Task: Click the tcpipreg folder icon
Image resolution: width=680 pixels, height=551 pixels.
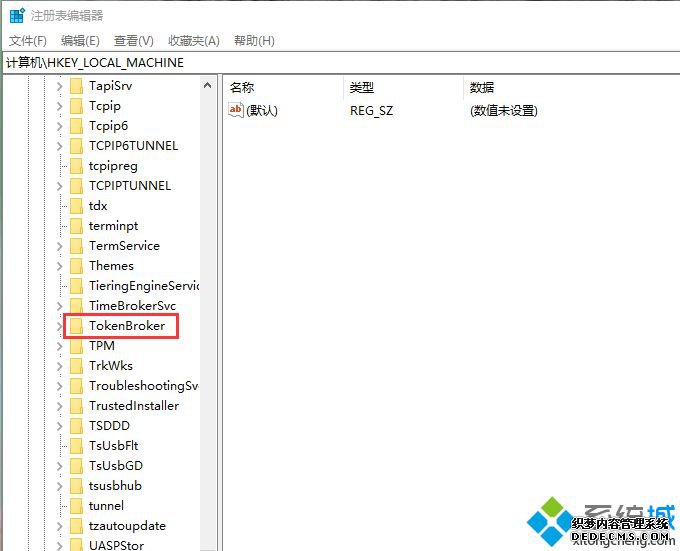Action: pyautogui.click(x=76, y=166)
